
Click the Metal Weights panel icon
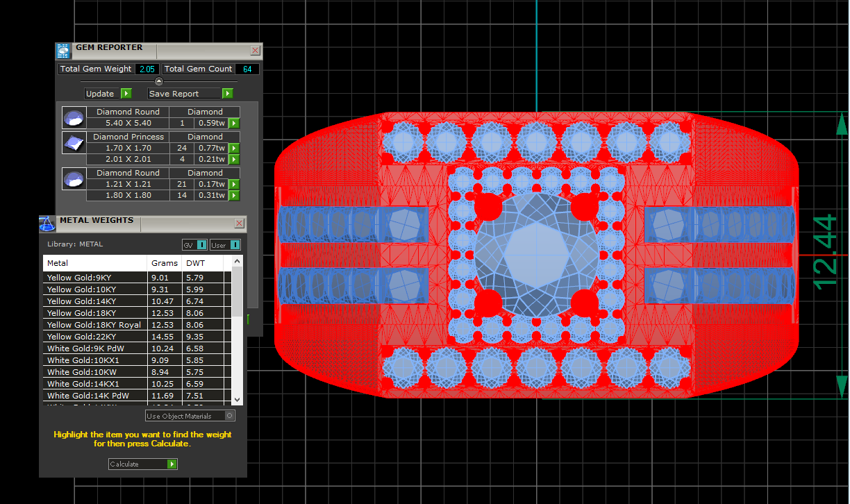coord(47,223)
